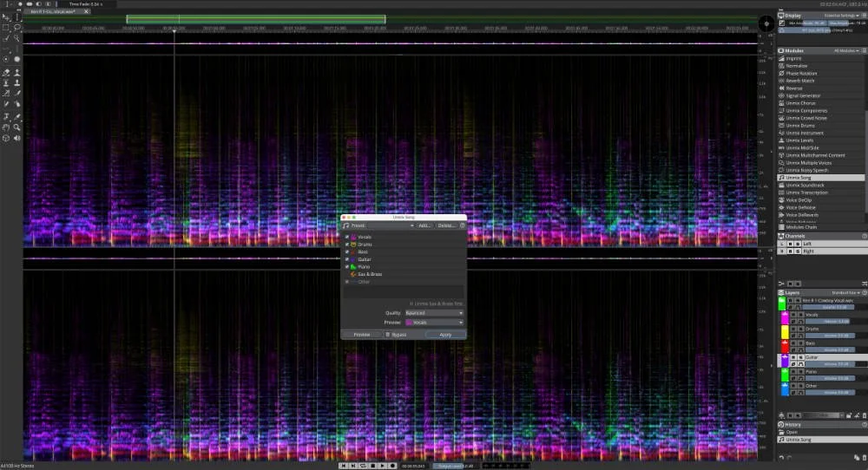Click the Preview button in dialog
Screen dimensions: 868x470
click(x=361, y=335)
